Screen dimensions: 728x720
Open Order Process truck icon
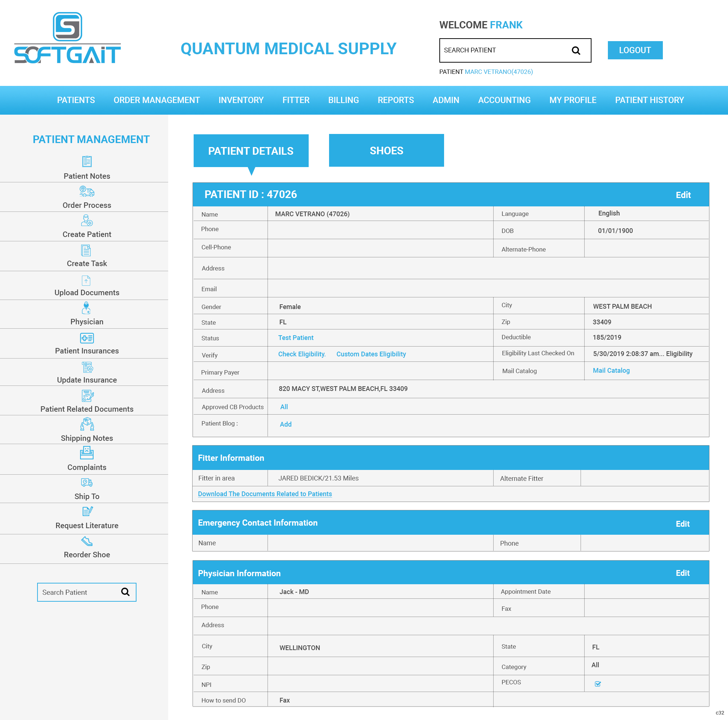87,191
